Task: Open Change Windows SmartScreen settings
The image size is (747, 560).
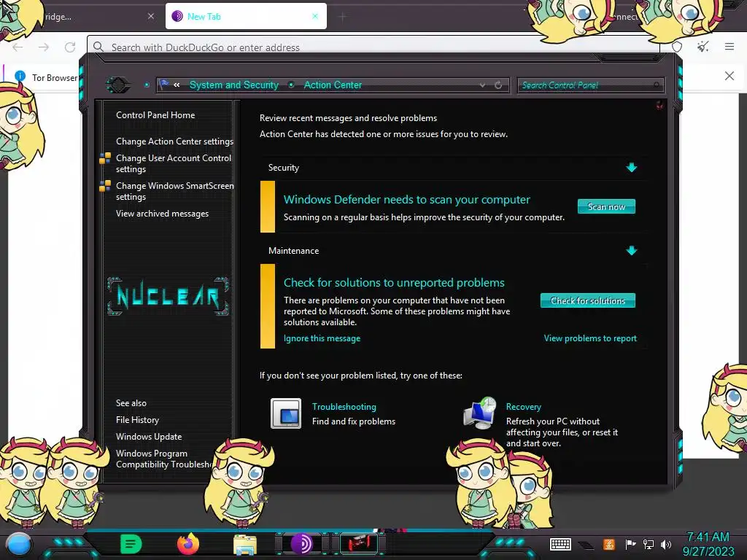Action: tap(174, 191)
